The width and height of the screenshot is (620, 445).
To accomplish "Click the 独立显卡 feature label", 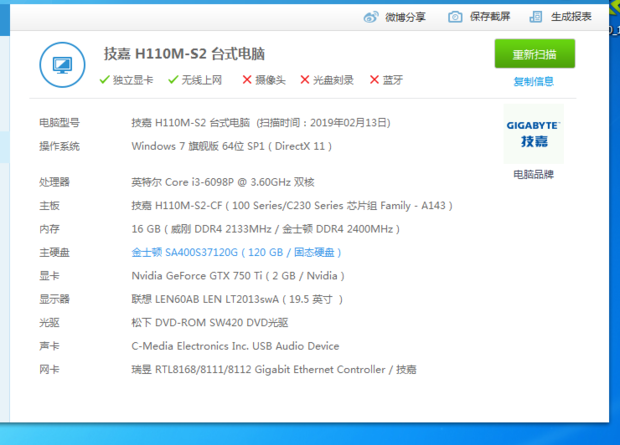I will point(133,80).
